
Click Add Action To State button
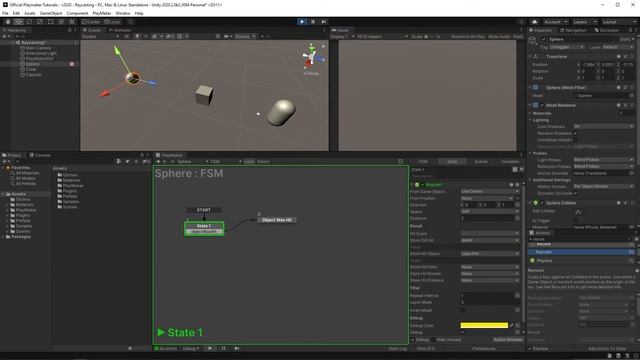607,349
